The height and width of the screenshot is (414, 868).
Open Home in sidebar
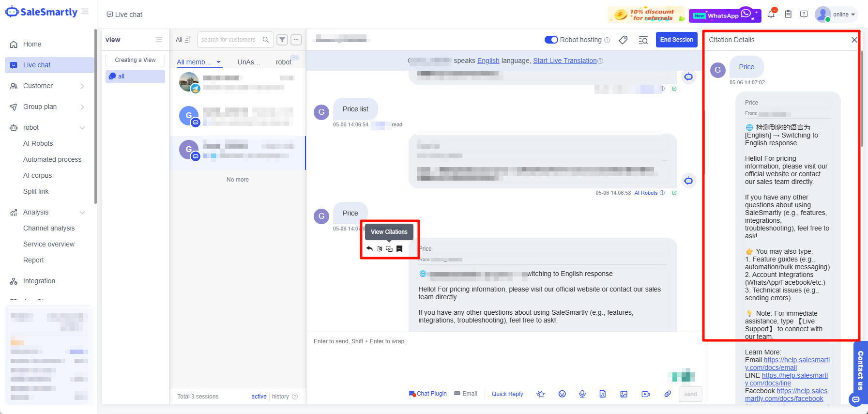tap(32, 44)
